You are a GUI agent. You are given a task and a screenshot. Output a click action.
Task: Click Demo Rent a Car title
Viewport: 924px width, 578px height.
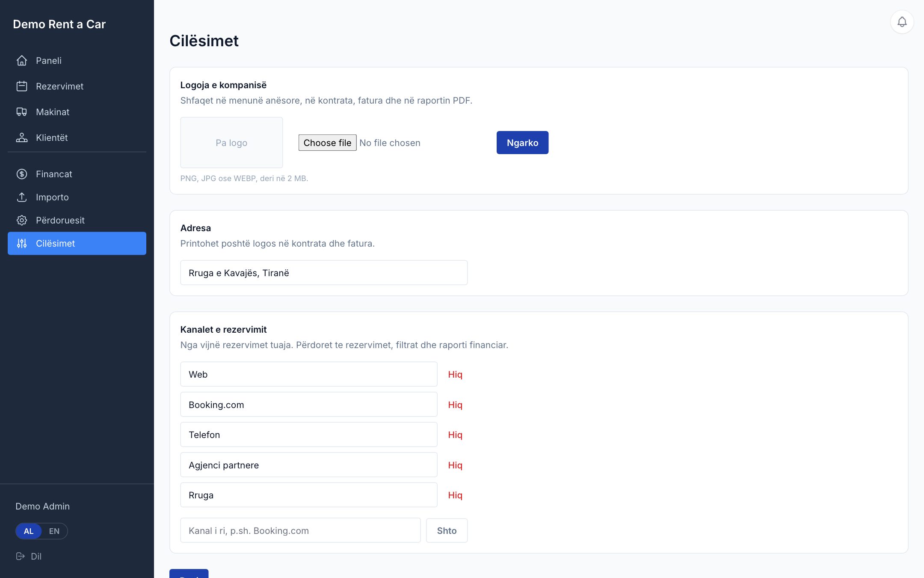(59, 24)
